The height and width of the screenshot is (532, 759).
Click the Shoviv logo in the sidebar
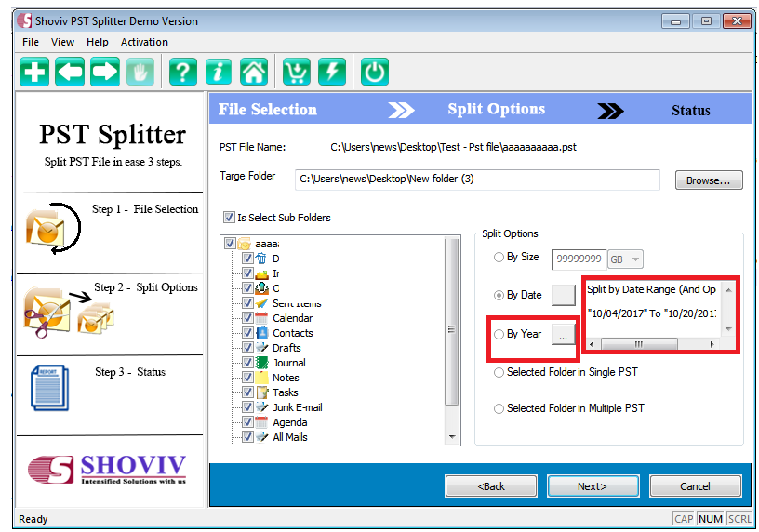(107, 469)
